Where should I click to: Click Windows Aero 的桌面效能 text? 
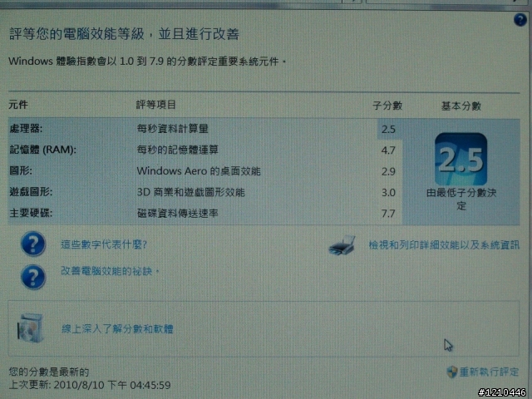199,171
